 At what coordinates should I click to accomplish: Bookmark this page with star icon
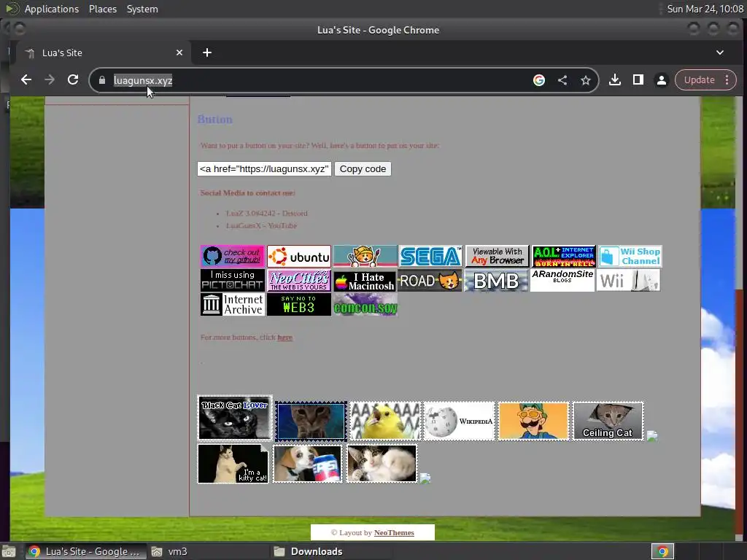click(x=586, y=80)
